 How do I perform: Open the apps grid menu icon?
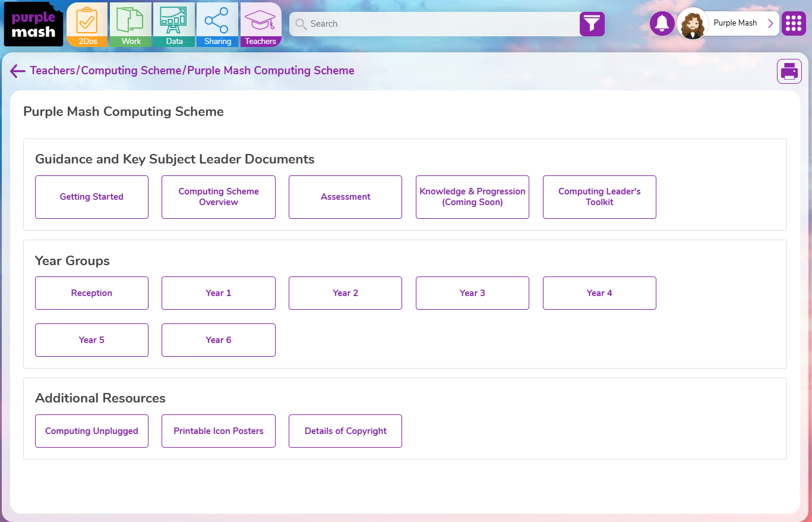794,24
